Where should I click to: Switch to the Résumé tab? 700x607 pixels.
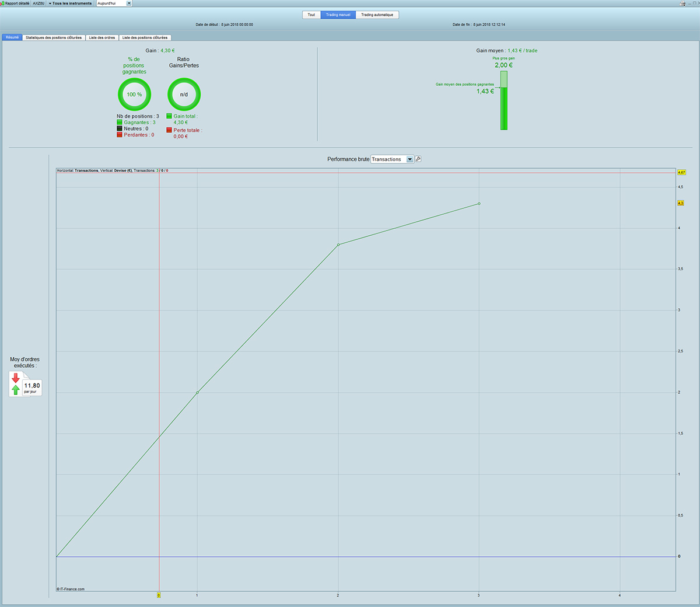click(x=12, y=37)
